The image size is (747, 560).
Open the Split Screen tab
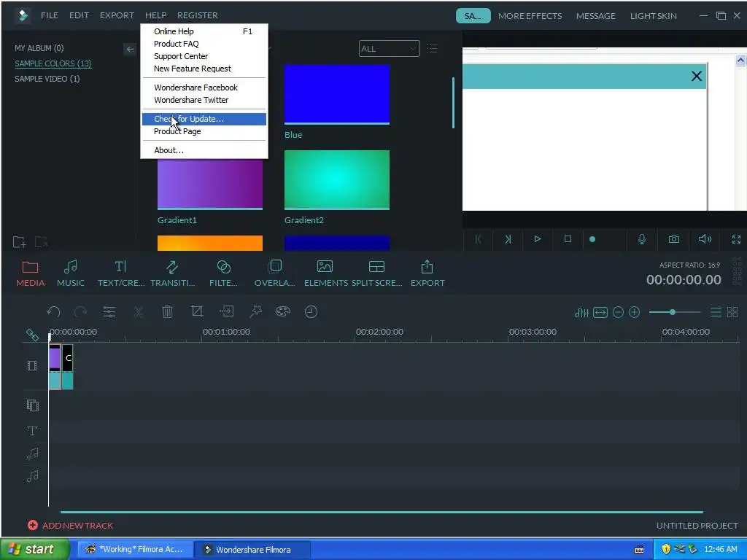[x=377, y=273]
